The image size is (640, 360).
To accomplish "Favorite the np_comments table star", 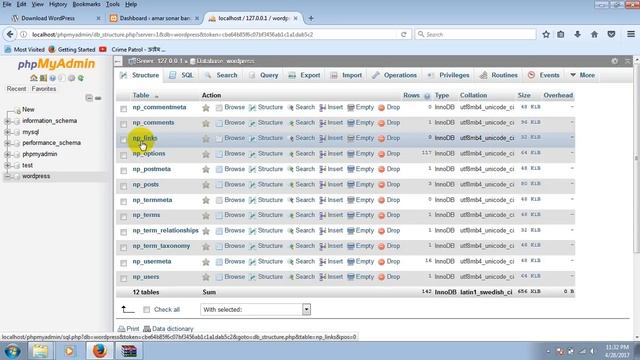I will pos(206,123).
